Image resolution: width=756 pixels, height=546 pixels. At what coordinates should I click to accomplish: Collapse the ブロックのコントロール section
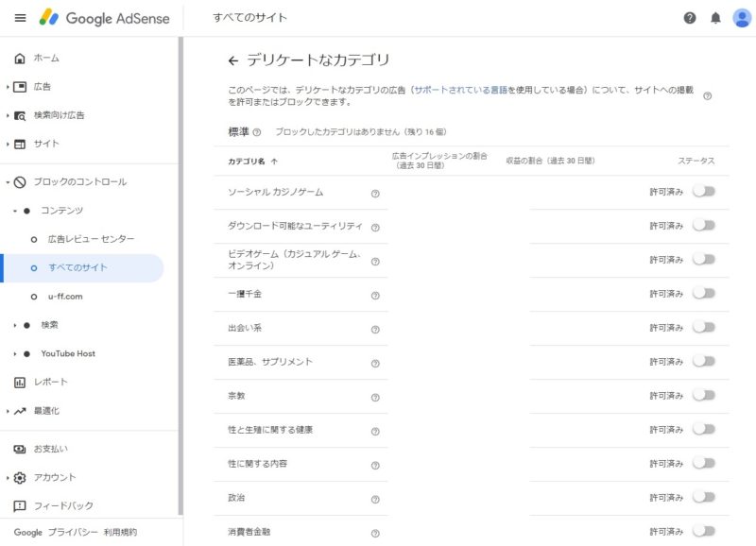tap(9, 182)
